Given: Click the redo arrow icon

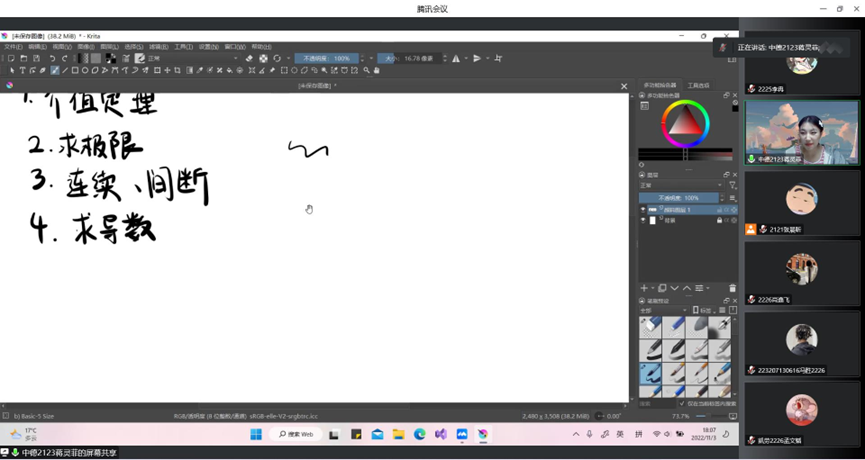Looking at the screenshot, I should (x=64, y=59).
